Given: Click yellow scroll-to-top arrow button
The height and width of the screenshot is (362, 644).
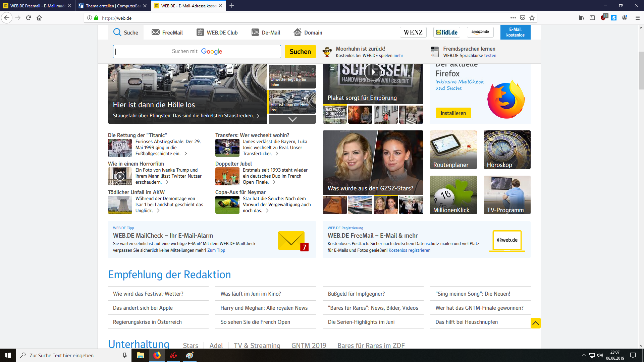Looking at the screenshot, I should [x=535, y=323].
